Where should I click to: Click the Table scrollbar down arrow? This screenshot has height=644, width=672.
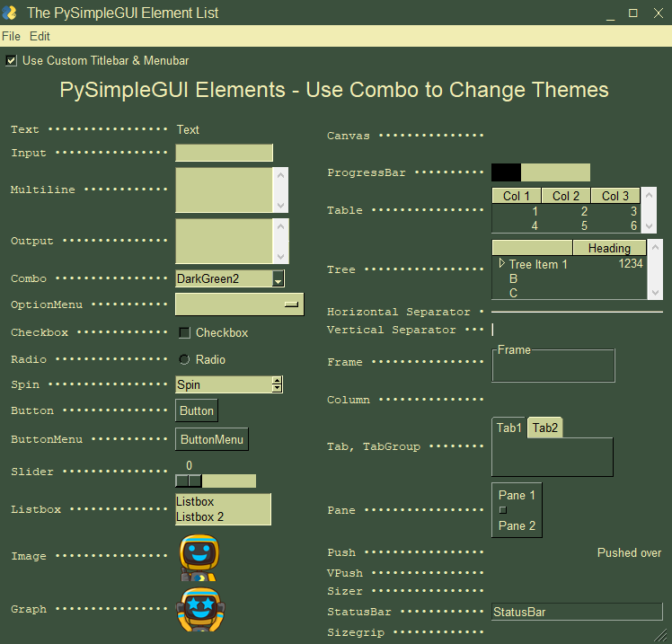(649, 225)
